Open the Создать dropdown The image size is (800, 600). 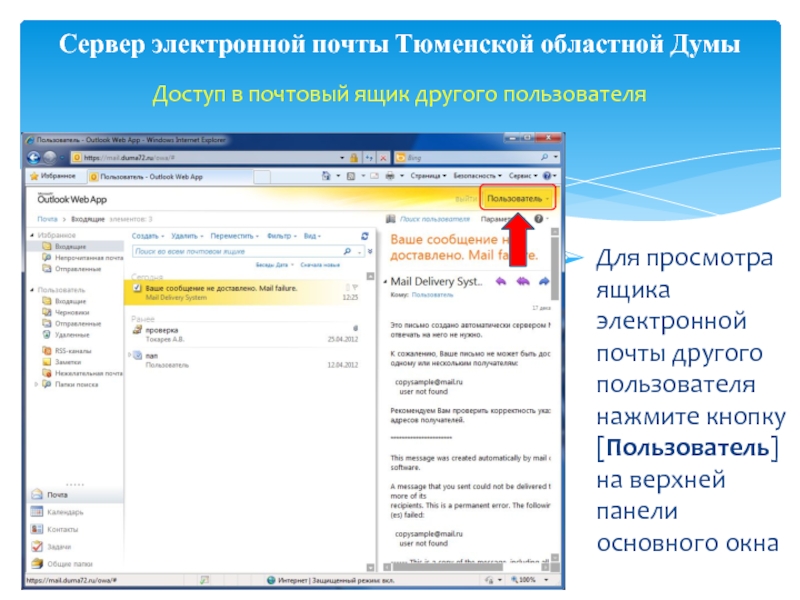(148, 236)
